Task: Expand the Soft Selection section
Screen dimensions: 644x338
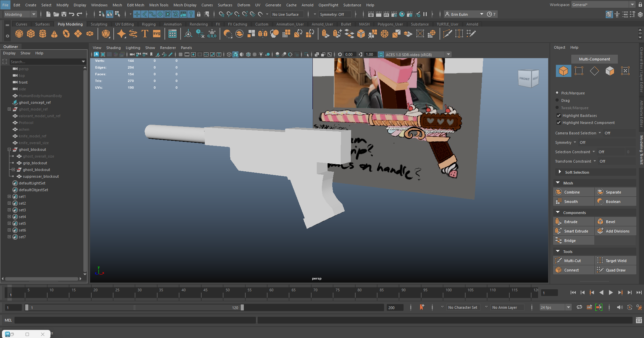Action: [x=560, y=172]
